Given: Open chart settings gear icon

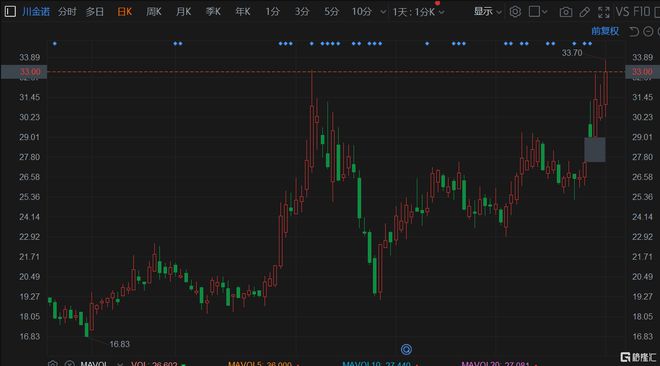Looking at the screenshot, I should tap(515, 12).
